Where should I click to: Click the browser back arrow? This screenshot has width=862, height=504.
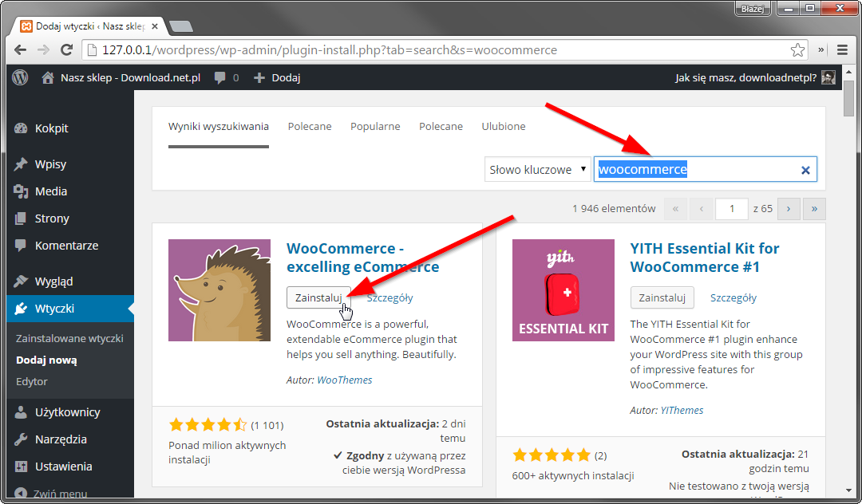click(x=20, y=50)
